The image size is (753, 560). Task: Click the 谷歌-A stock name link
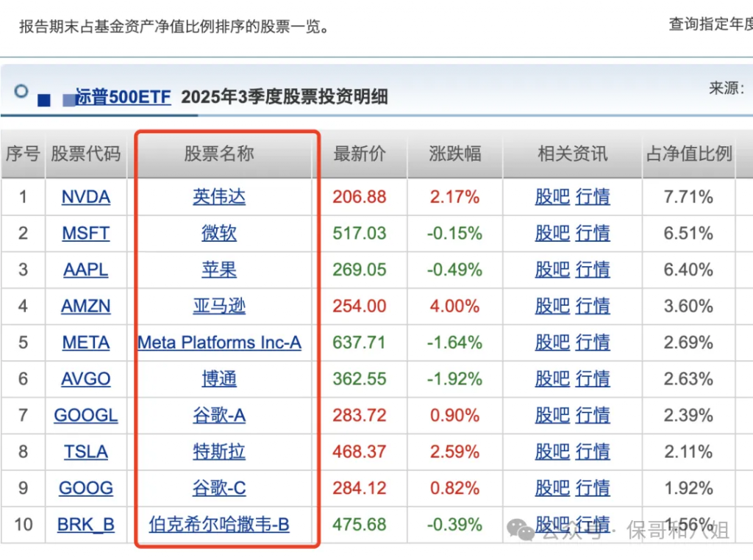(219, 415)
